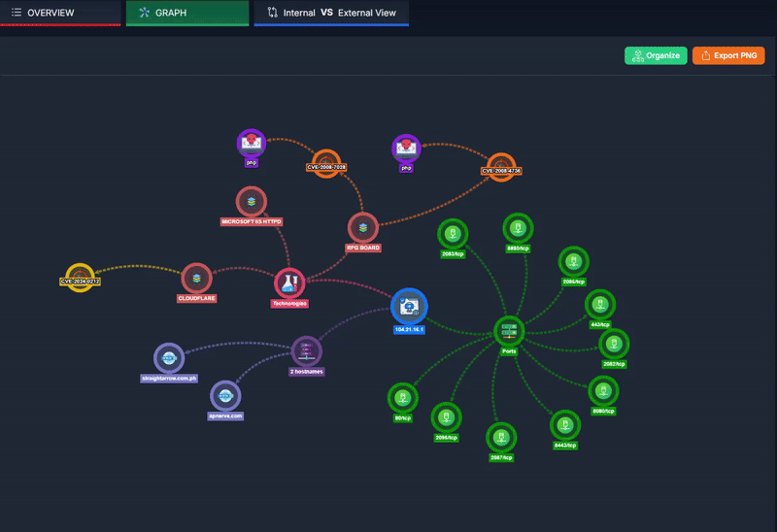
Task: Click the Organize button
Action: click(656, 55)
